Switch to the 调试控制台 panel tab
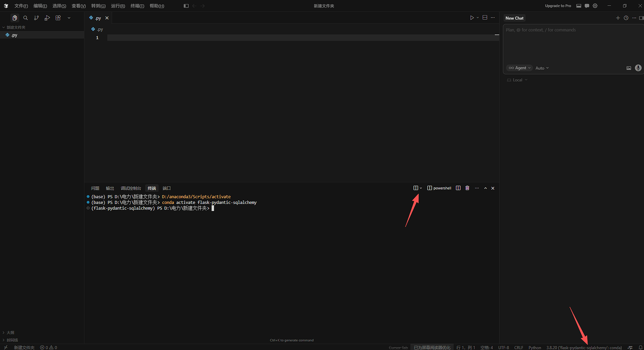 [x=131, y=188]
